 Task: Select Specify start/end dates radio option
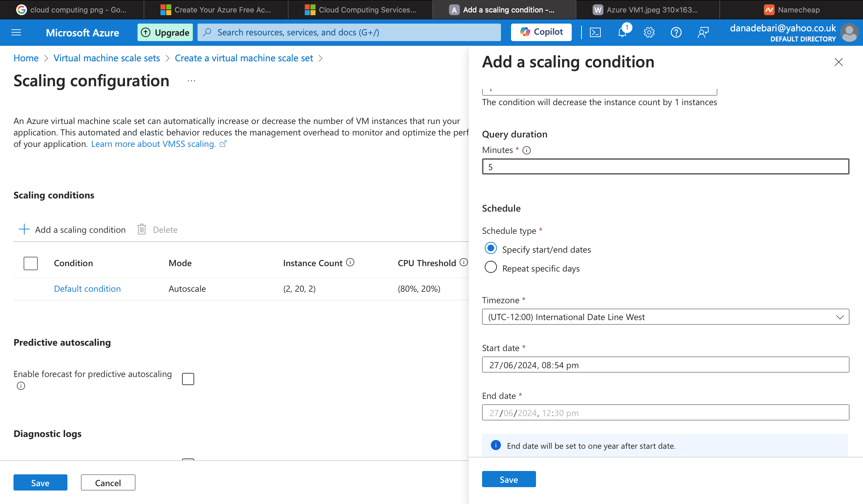490,248
